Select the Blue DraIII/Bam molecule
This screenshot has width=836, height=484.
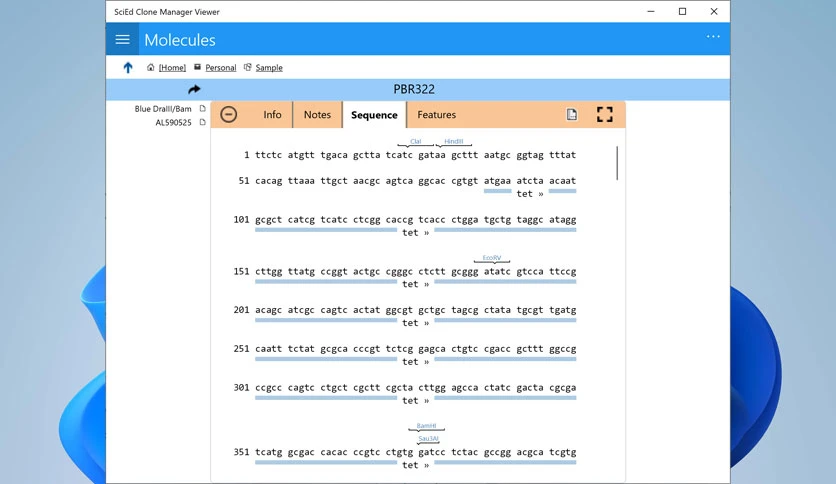pos(163,109)
